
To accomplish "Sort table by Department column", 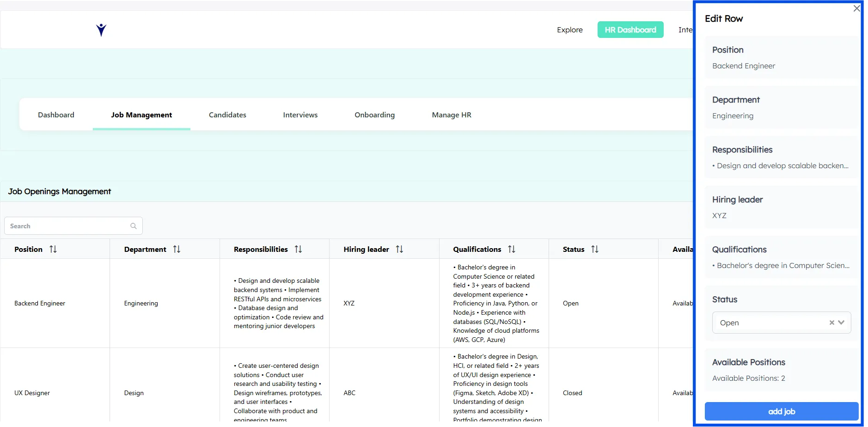I will (x=177, y=249).
